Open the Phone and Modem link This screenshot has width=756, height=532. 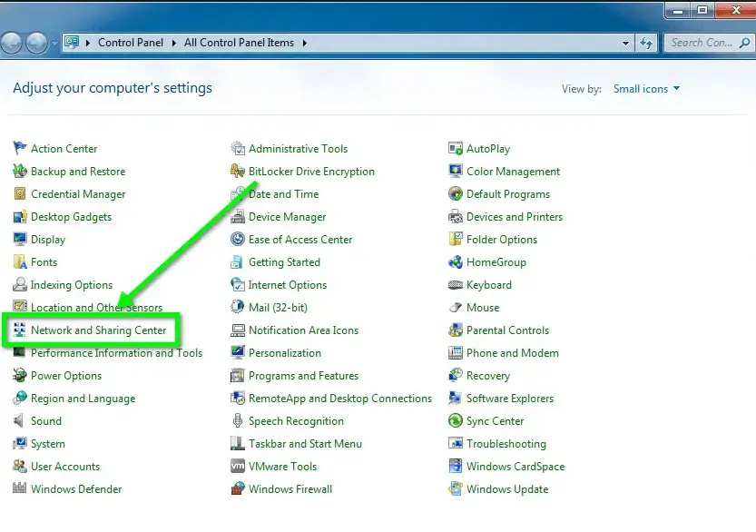click(x=513, y=352)
